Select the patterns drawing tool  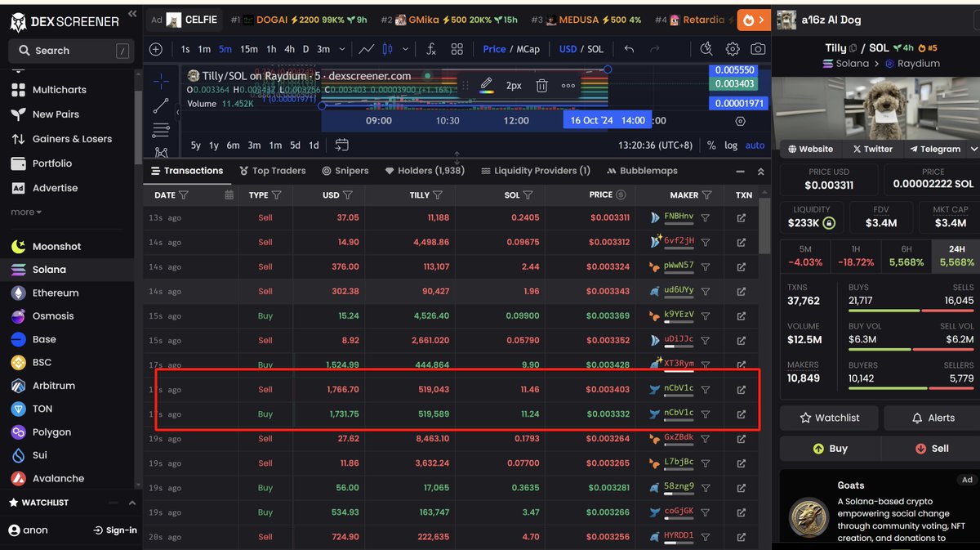click(x=161, y=152)
